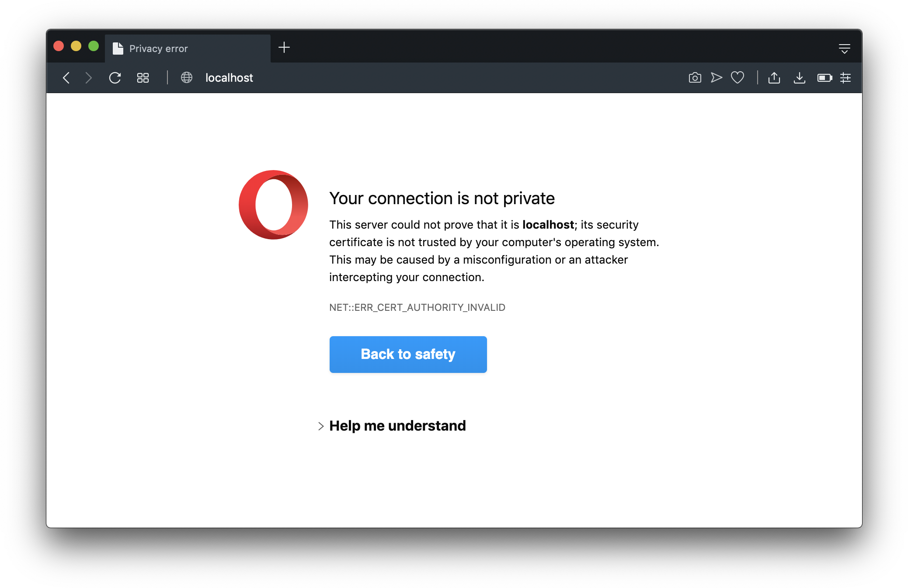Viewport: 908px width, 588px height.
Task: Click the share upload icon
Action: click(774, 77)
